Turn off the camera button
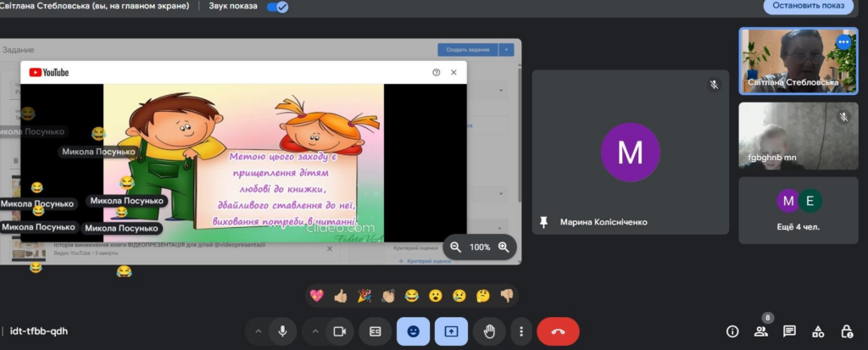 [339, 331]
